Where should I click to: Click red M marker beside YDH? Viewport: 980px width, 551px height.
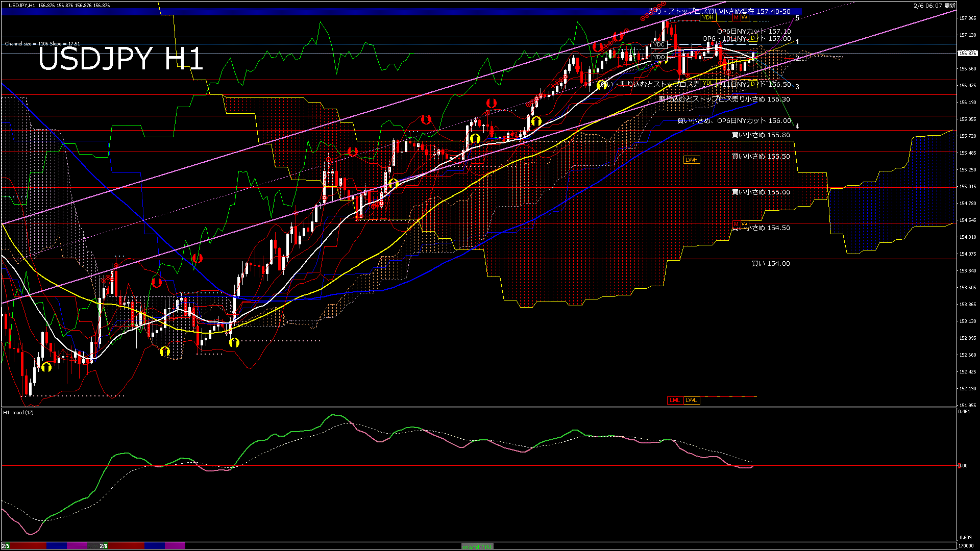736,17
